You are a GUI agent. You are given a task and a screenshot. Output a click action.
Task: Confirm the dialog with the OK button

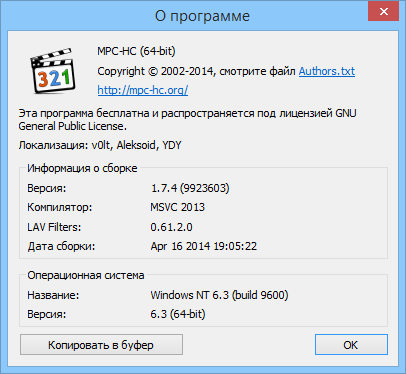tap(351, 345)
